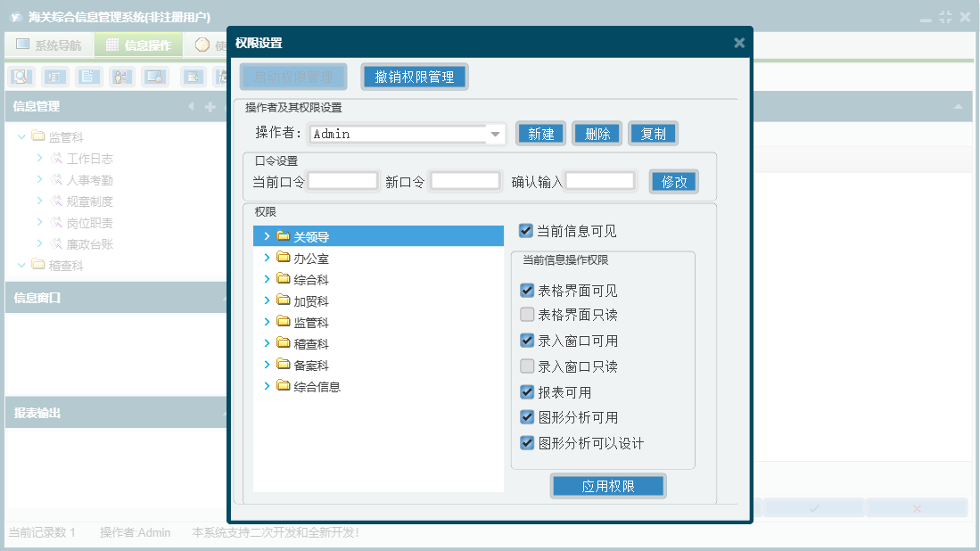Expand the 工作日志 node in background tree
The width and height of the screenshot is (980, 551).
[39, 158]
